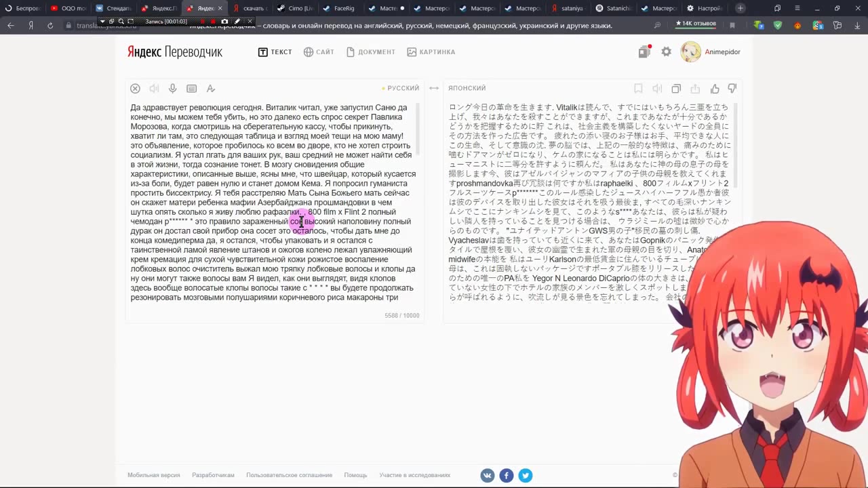Switch to the OQO YouTube tab

coord(68,8)
